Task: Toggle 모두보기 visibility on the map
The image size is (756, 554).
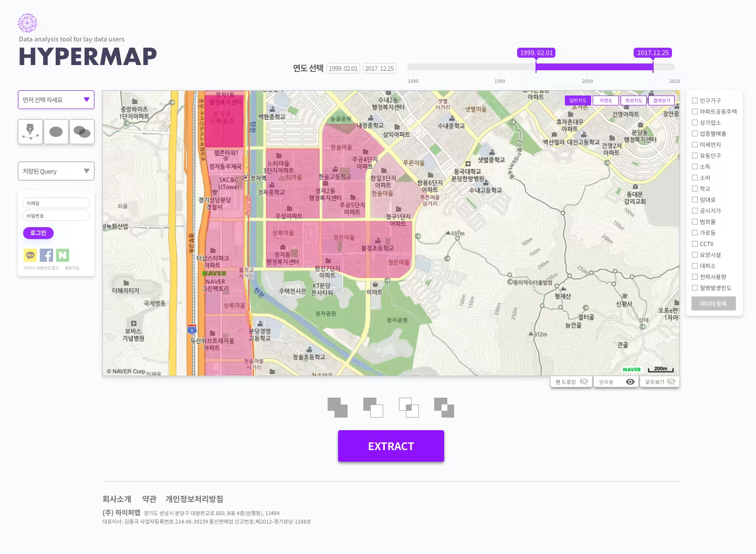Action: pyautogui.click(x=672, y=381)
